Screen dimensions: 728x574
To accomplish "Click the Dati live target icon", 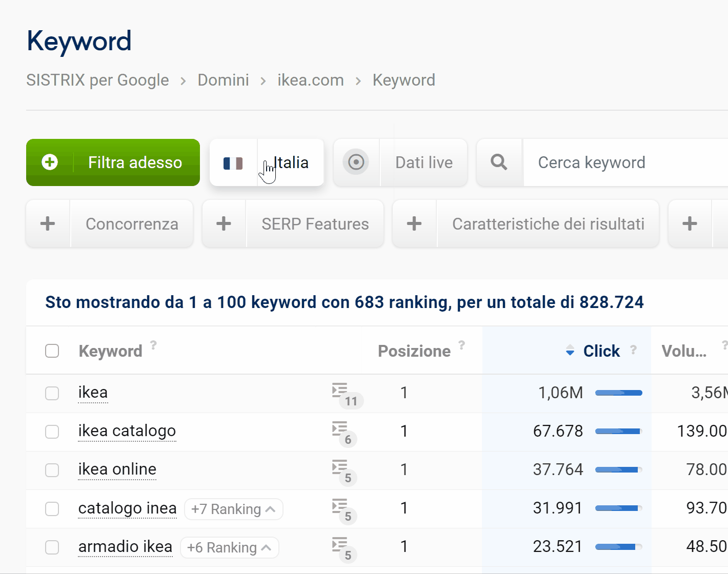I will click(x=356, y=162).
